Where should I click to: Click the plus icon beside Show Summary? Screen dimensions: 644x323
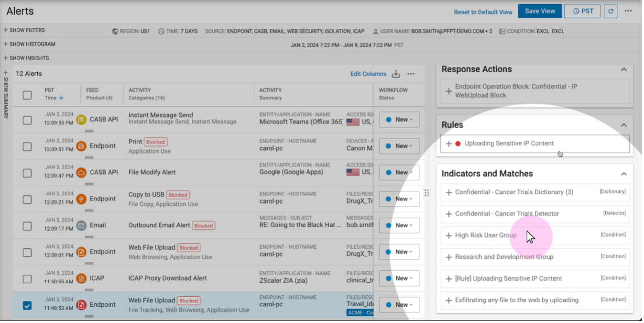tap(6, 73)
